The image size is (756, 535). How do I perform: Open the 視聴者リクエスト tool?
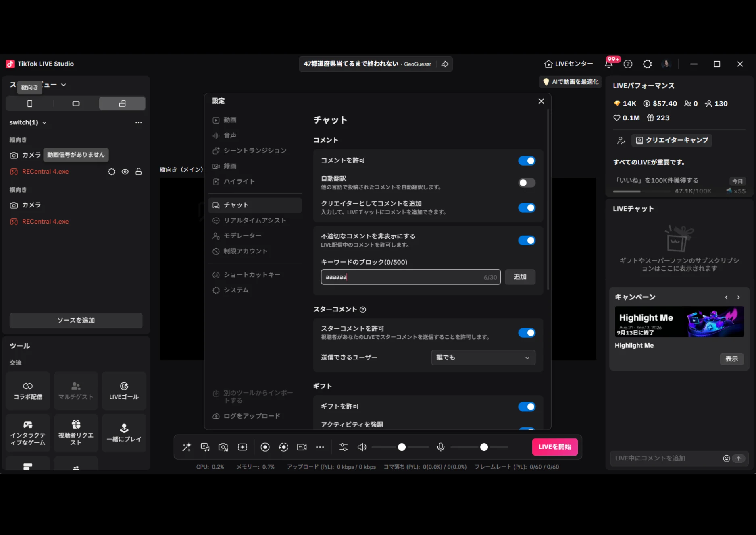tap(76, 433)
